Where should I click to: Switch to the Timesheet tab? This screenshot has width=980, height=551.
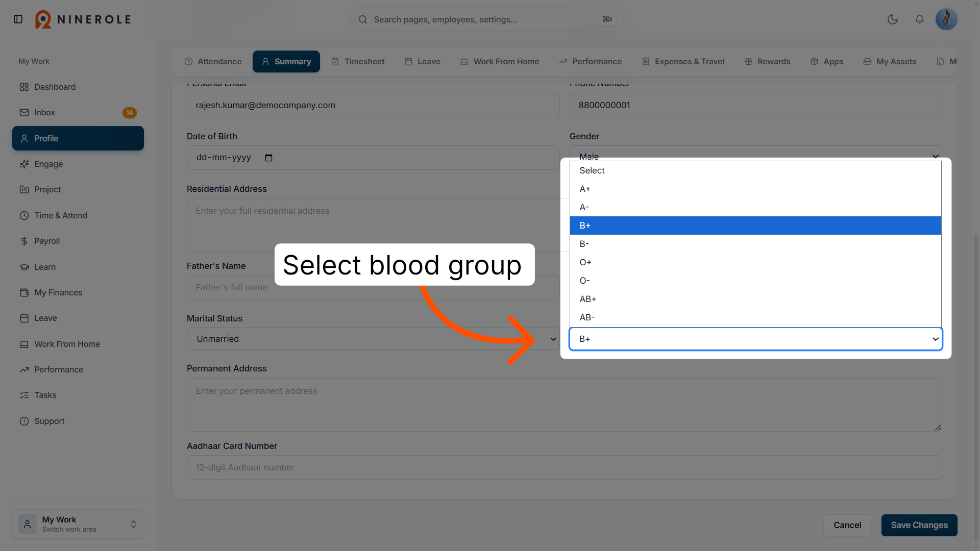358,61
